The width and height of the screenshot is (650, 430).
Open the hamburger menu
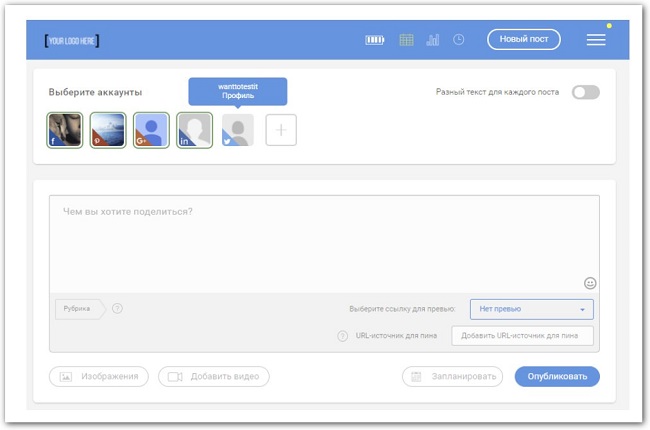[596, 40]
